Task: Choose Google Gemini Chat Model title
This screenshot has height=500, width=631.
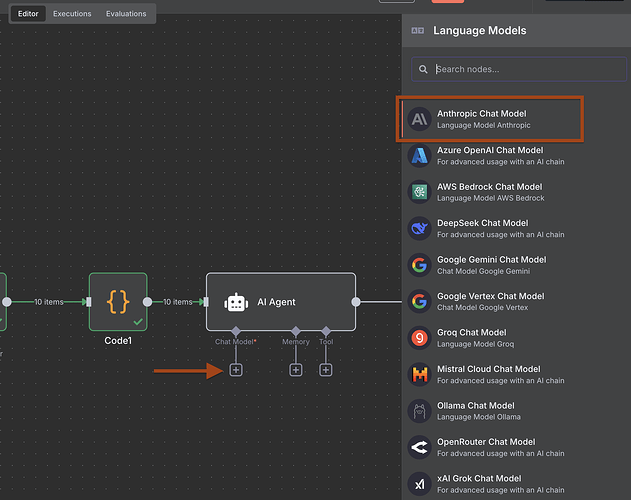Action: click(492, 260)
